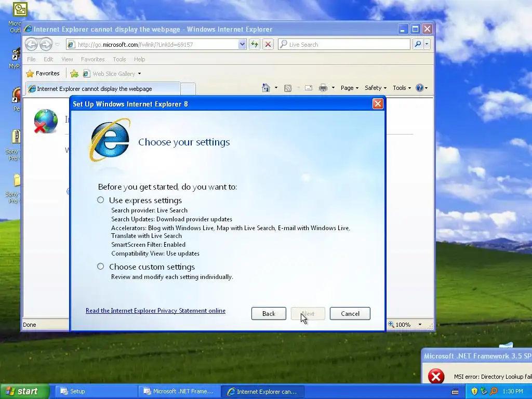The height and width of the screenshot is (399, 532).
Task: Open a new blank tab
Action: click(188, 89)
